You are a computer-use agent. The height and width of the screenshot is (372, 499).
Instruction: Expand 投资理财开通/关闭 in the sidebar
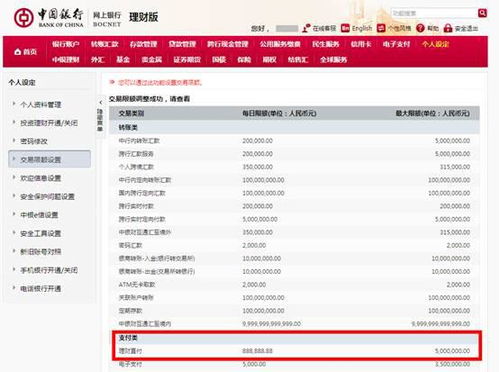pyautogui.click(x=49, y=123)
